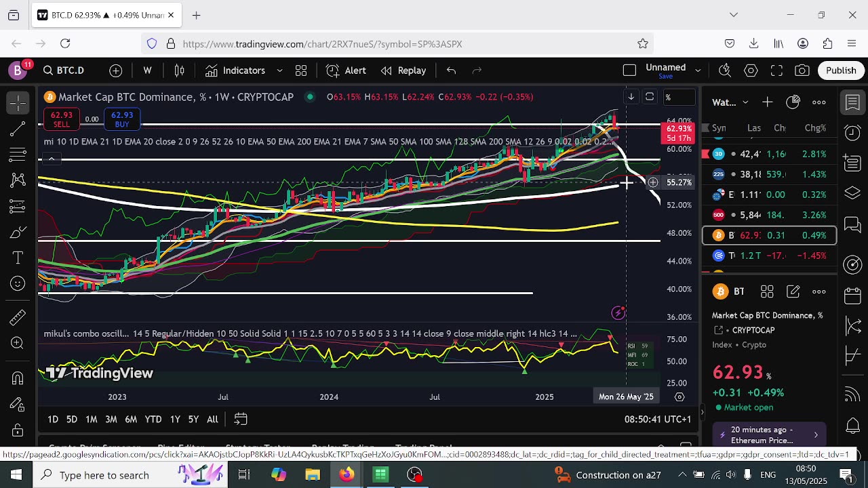Viewport: 868px width, 488px height.
Task: Open chart settings hexagon icon
Action: point(751,70)
